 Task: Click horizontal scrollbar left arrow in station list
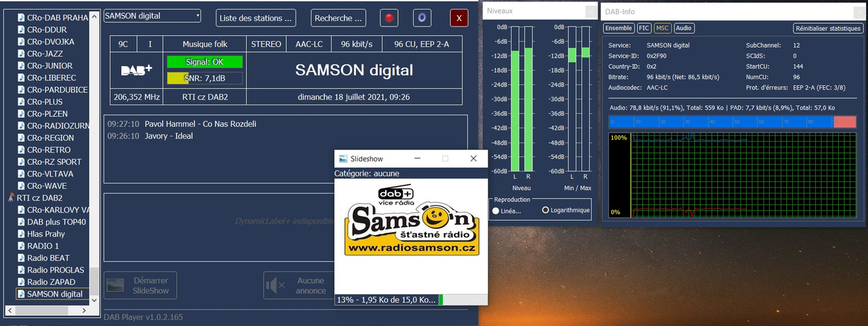coord(9,310)
